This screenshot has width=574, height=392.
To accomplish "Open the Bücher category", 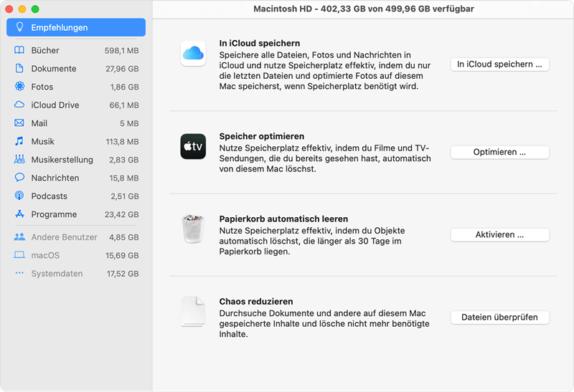I will [x=76, y=50].
